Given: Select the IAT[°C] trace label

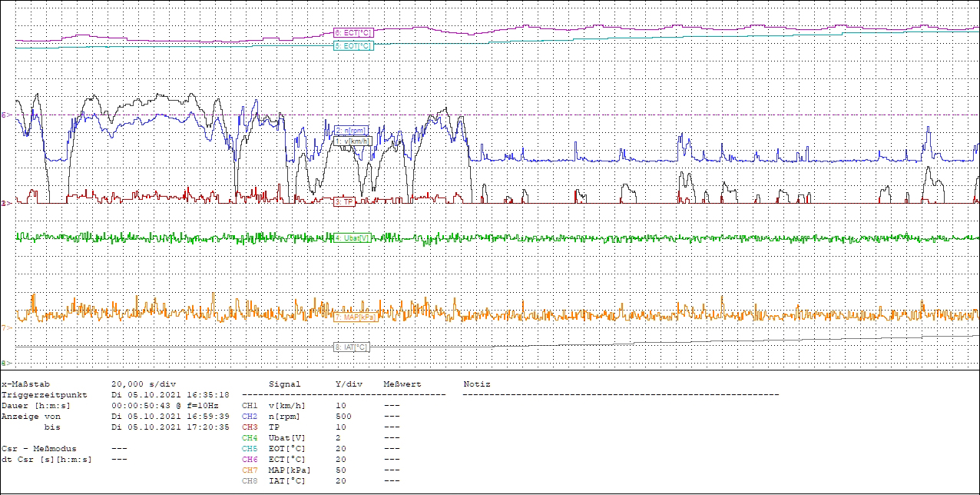Looking at the screenshot, I should 352,347.
